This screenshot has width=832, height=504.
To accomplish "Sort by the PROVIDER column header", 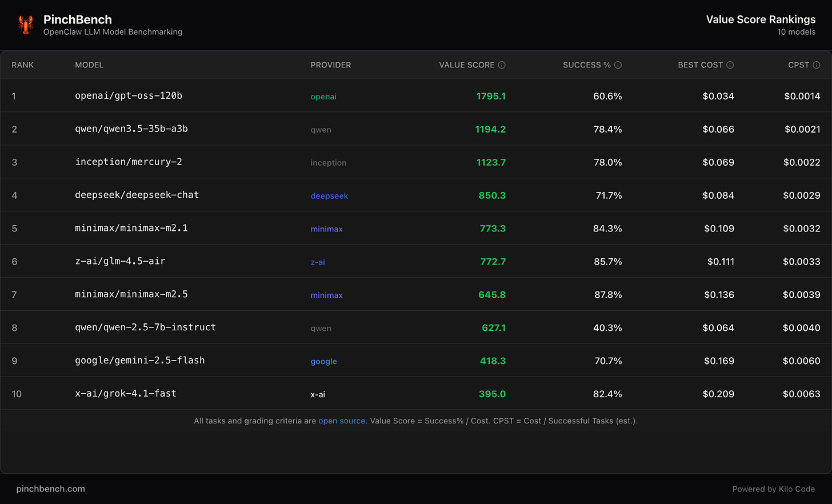I will (x=331, y=65).
